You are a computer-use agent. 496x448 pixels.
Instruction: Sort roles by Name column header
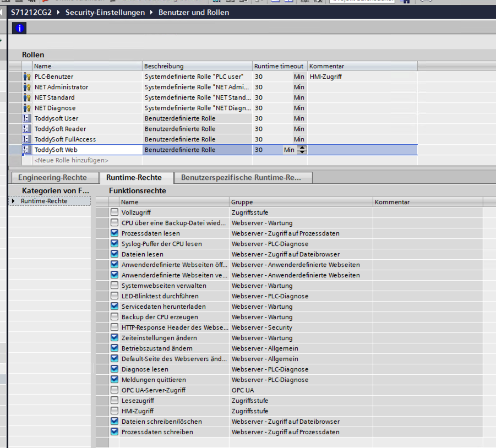point(88,66)
